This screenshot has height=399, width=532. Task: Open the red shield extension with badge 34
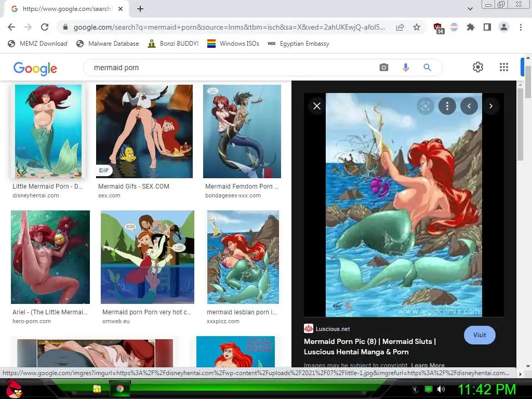pyautogui.click(x=438, y=28)
